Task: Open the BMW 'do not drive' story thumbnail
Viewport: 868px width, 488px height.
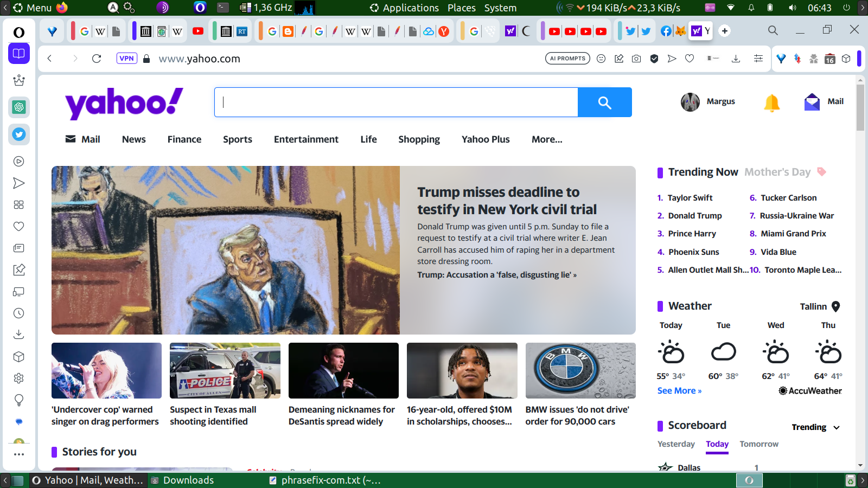Action: 580,370
